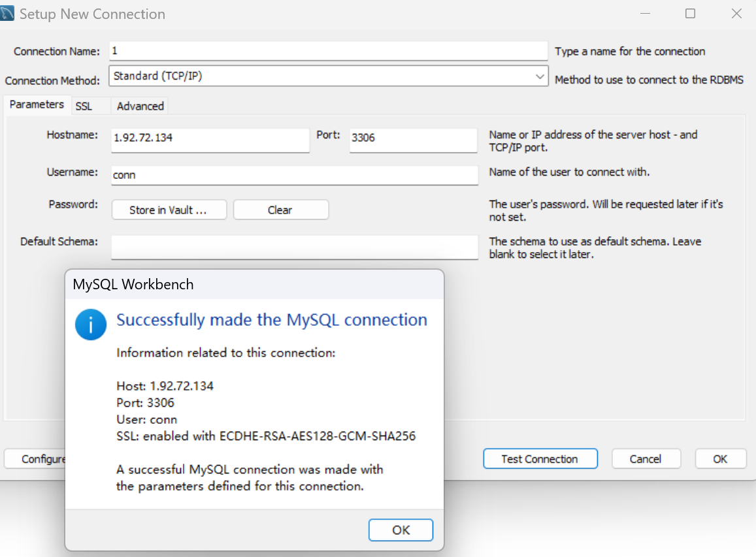The image size is (756, 557).
Task: Click the empty Default Schema field
Action: click(295, 247)
